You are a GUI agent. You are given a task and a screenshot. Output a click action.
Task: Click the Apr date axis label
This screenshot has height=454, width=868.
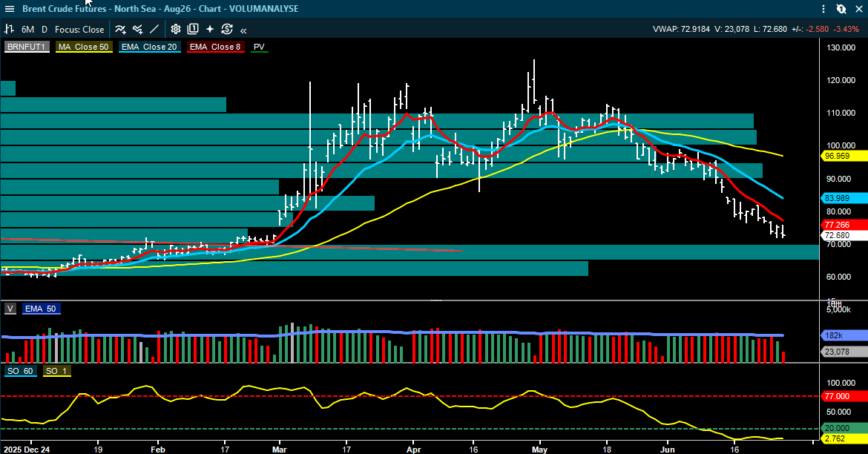[x=413, y=450]
